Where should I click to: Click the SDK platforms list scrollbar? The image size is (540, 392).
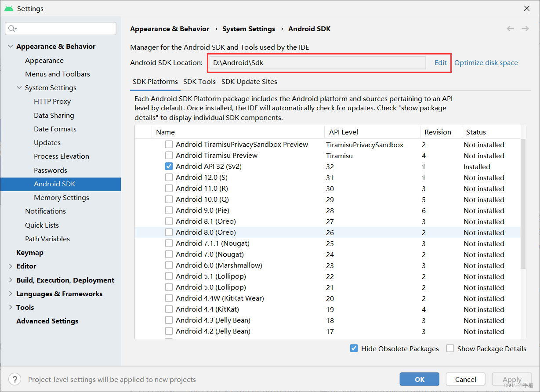pos(523,204)
